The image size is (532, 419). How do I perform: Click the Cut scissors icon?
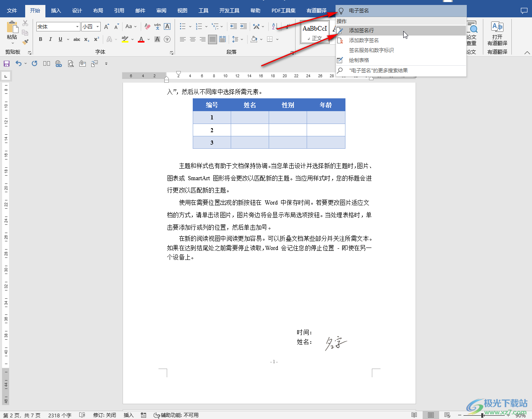point(25,23)
